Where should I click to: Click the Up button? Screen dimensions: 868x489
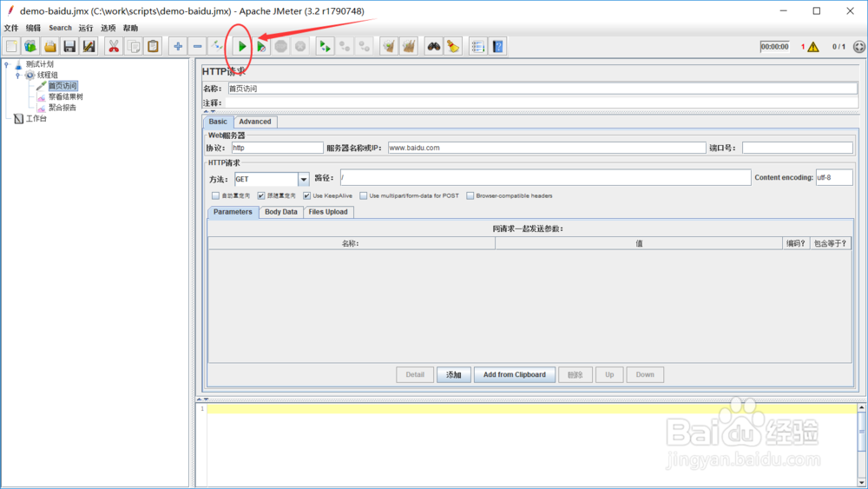(x=609, y=375)
